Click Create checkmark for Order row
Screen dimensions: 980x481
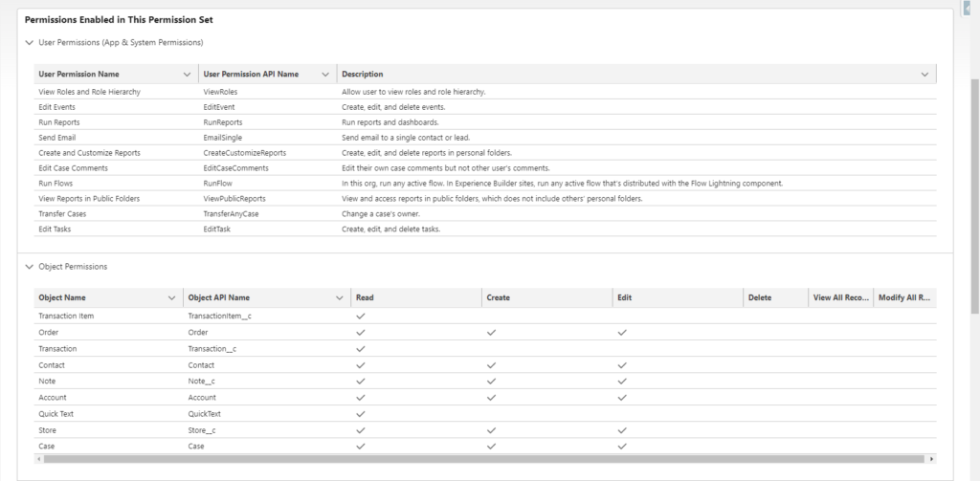(491, 333)
